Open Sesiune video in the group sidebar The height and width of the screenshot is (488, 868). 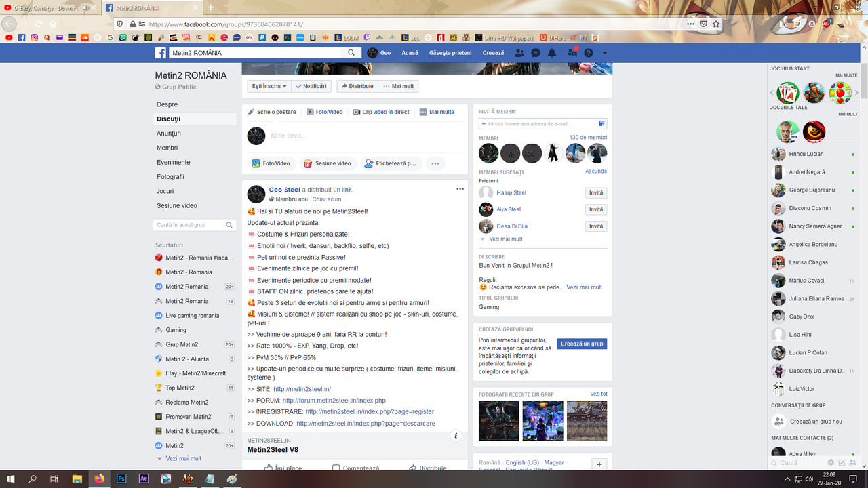click(177, 205)
